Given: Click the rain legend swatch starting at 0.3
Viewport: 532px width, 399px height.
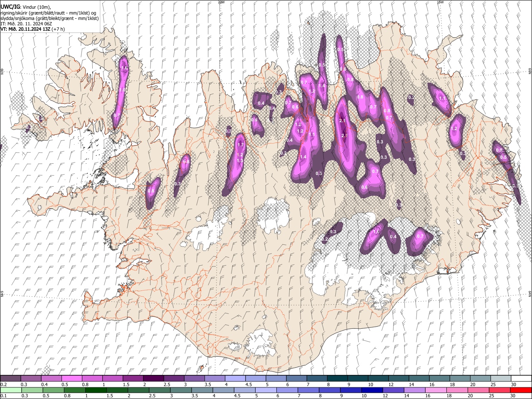Looking at the screenshot, I should 32,390.
